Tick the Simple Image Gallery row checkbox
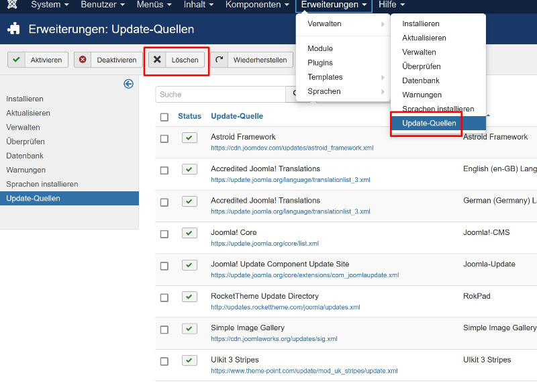This screenshot has height=392, width=537. tap(164, 330)
